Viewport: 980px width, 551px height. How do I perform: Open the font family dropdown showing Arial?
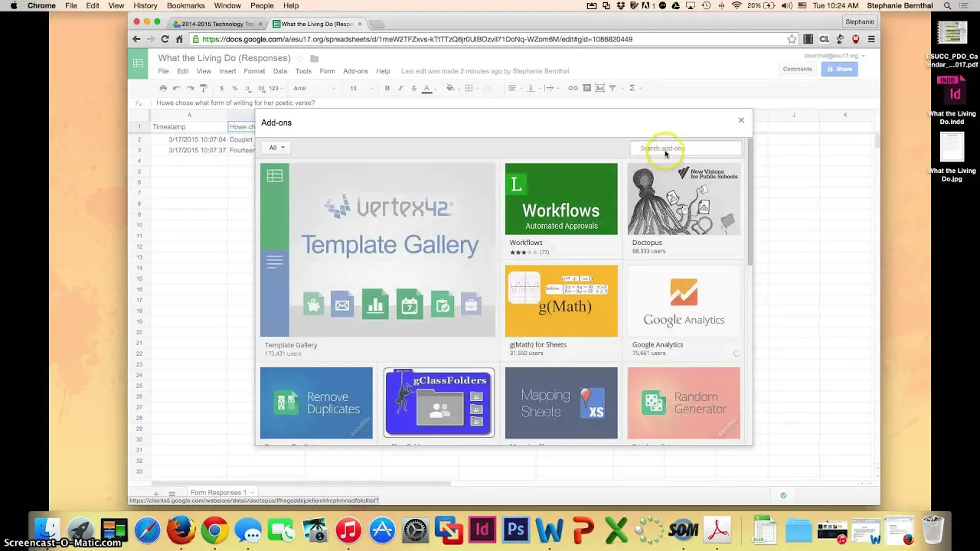click(314, 88)
